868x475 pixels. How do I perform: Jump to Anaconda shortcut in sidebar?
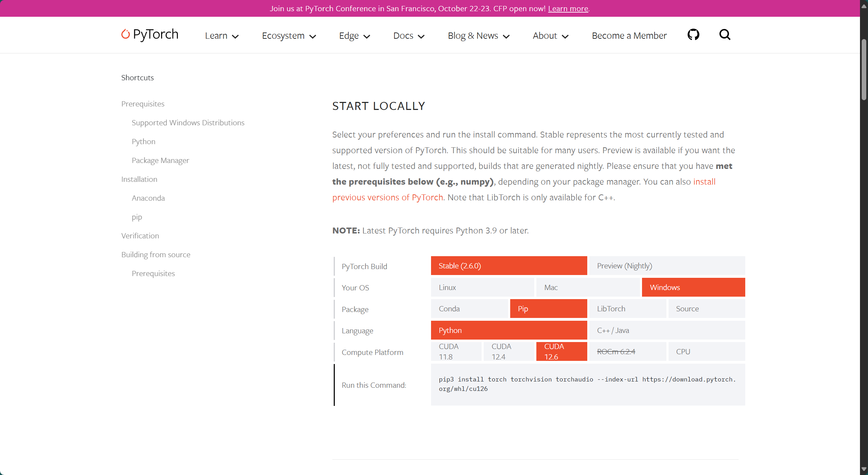148,198
